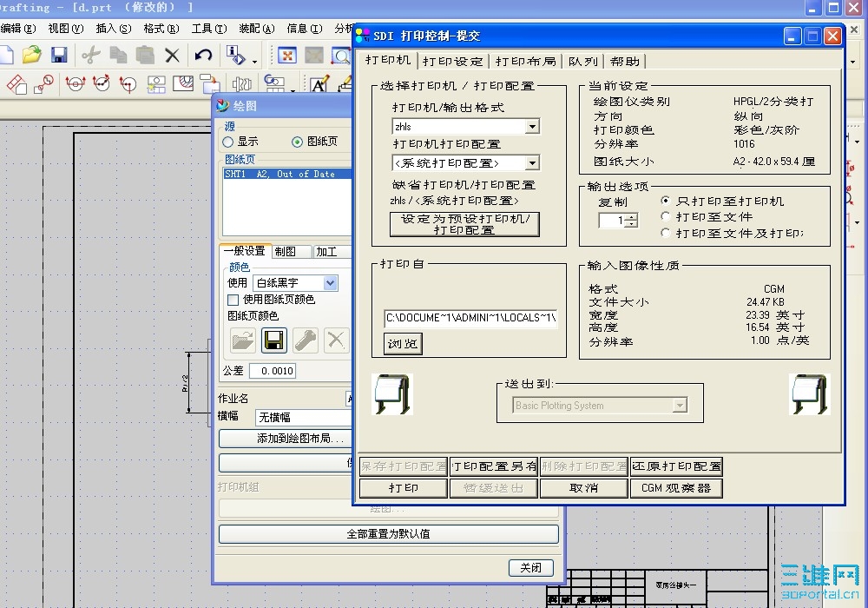The width and height of the screenshot is (868, 608).
Task: Click the base view circle icon with red arrows
Action: [76, 84]
